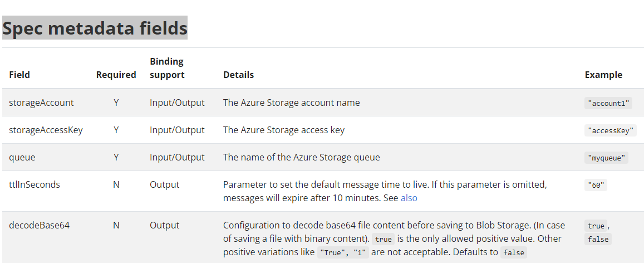Click the "myqueue" example code
The width and height of the screenshot is (644, 263).
[607, 158]
